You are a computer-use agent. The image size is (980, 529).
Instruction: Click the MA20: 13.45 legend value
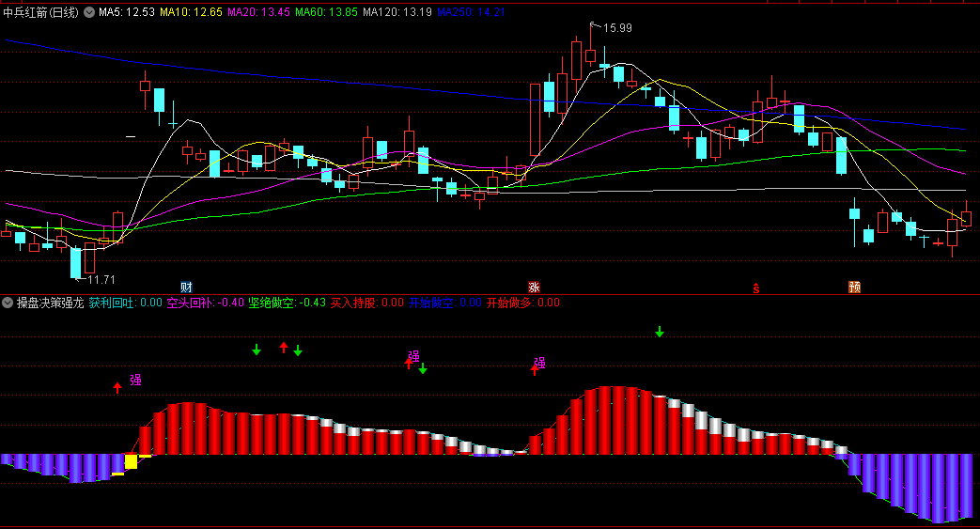pyautogui.click(x=258, y=12)
